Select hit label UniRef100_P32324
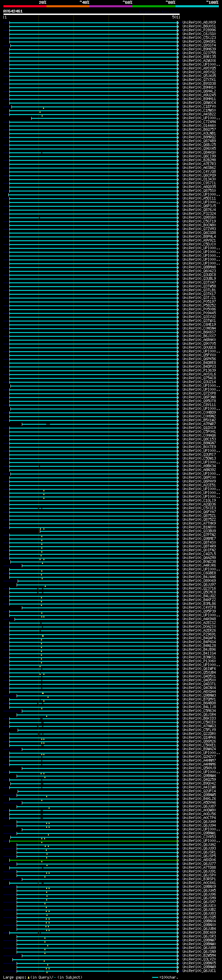The image size is (222, 980). click(199, 213)
